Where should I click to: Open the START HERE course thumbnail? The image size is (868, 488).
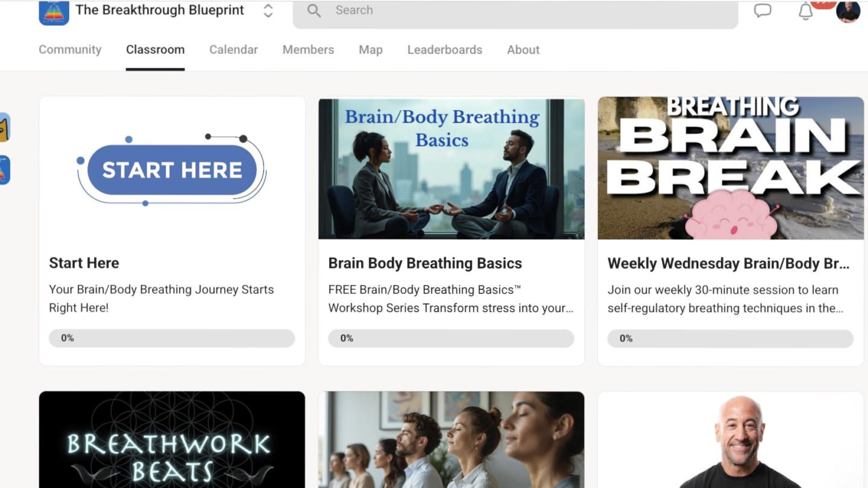pyautogui.click(x=172, y=169)
